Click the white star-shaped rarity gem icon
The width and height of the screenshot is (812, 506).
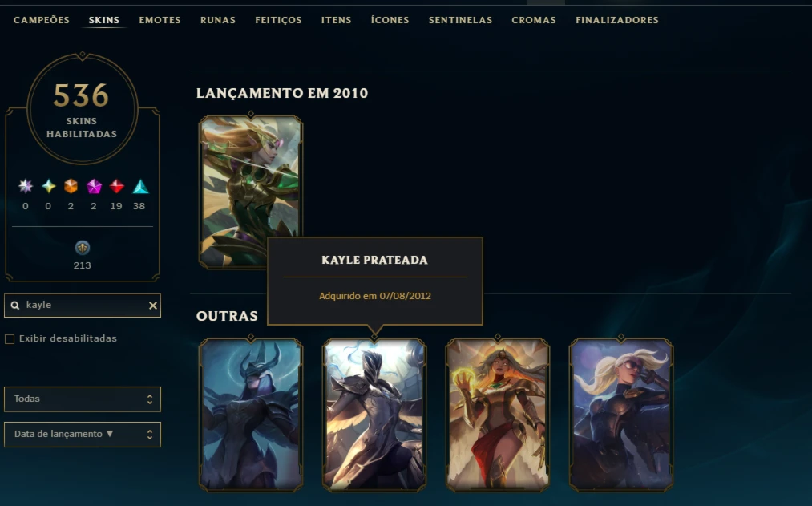click(26, 186)
